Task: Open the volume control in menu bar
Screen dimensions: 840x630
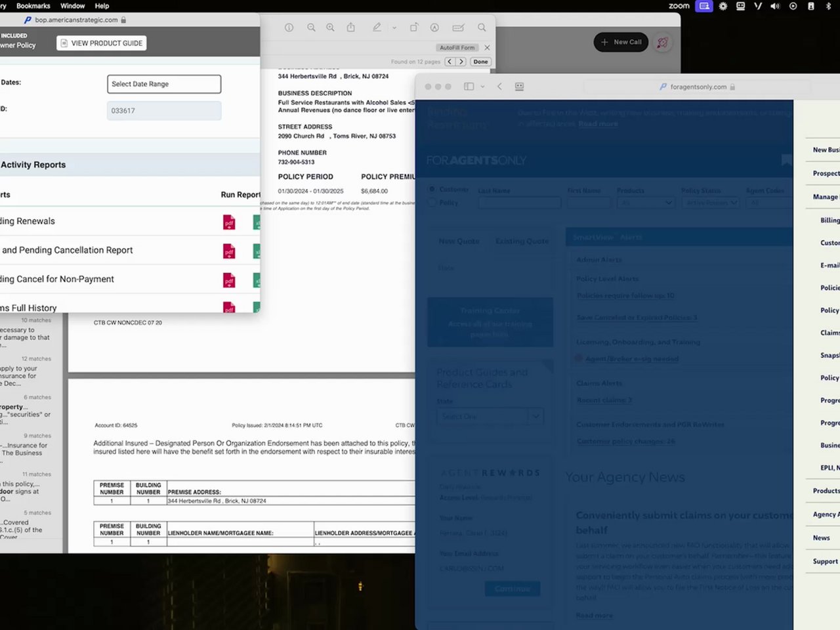Action: [775, 6]
